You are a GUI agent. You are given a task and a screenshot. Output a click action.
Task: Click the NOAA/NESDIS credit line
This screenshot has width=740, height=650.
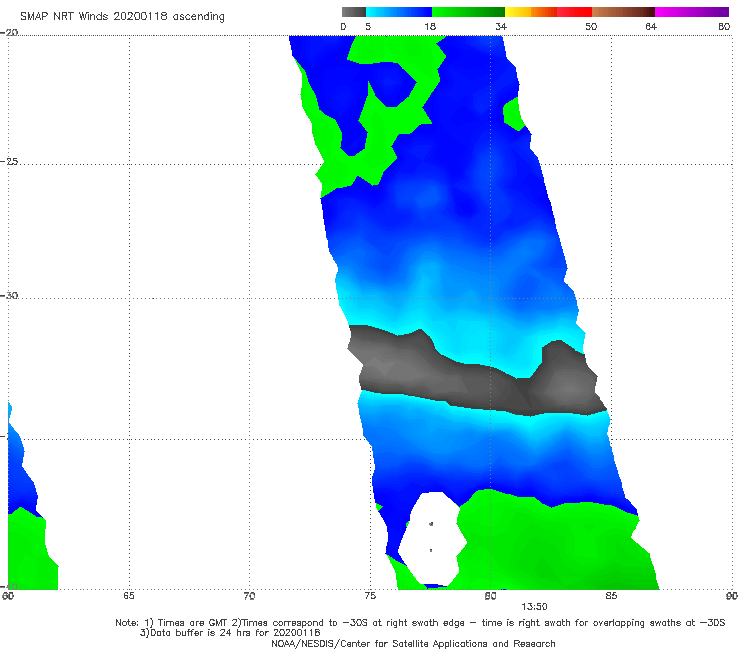413,644
